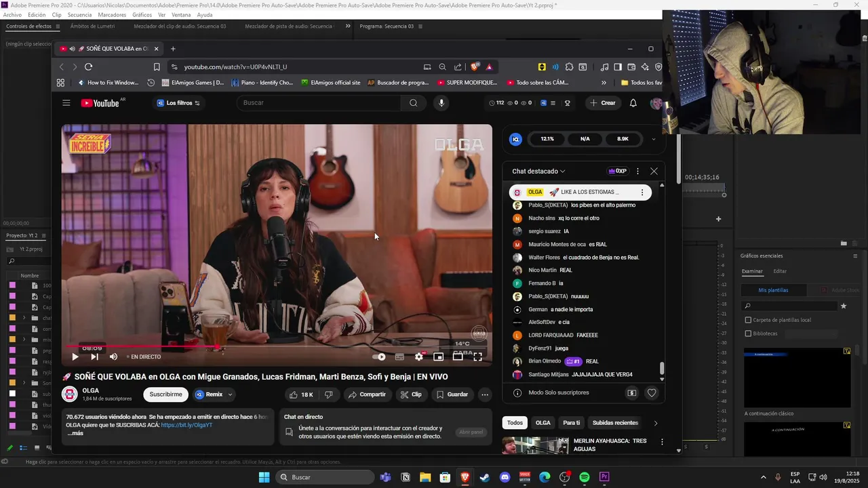This screenshot has width=868, height=488.
Task: Expand the Chat destacado dropdown
Action: tap(538, 171)
